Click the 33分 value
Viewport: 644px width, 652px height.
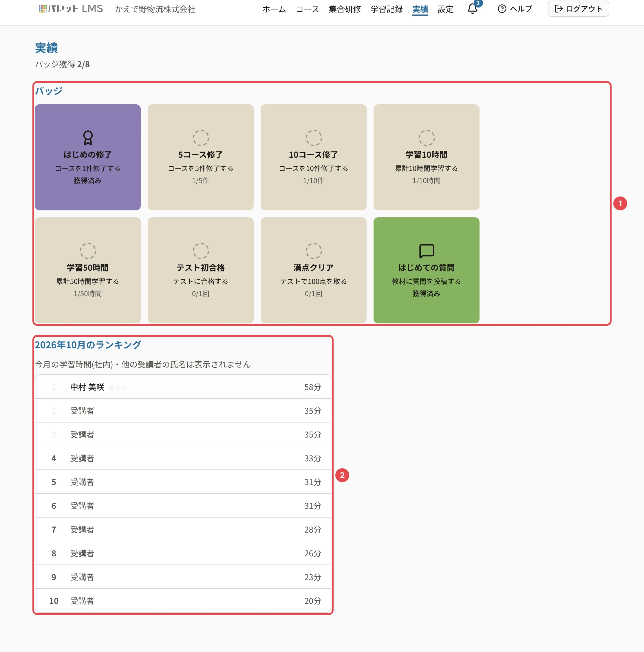pos(312,458)
